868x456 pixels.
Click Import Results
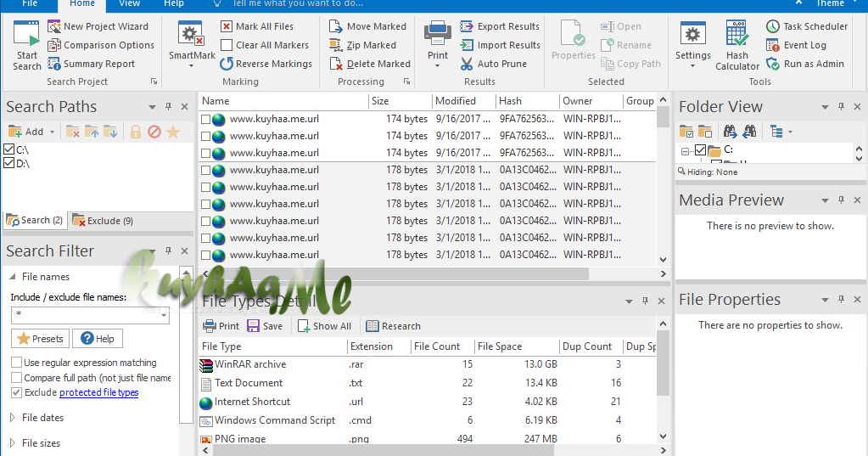tap(500, 45)
